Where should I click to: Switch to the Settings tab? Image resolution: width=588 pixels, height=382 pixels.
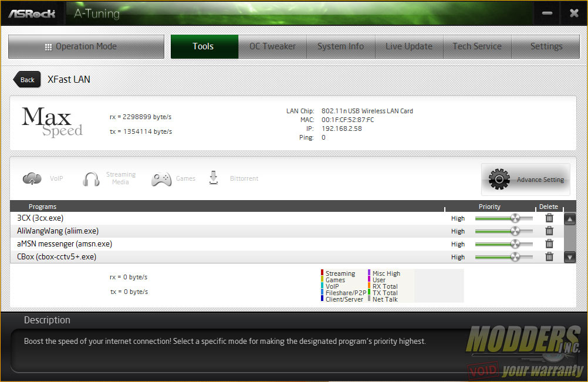(x=546, y=46)
